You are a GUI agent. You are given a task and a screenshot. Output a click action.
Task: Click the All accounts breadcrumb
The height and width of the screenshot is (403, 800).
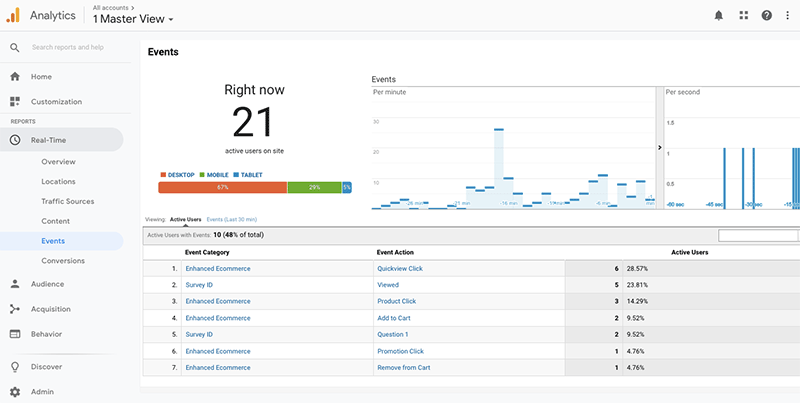pyautogui.click(x=113, y=8)
